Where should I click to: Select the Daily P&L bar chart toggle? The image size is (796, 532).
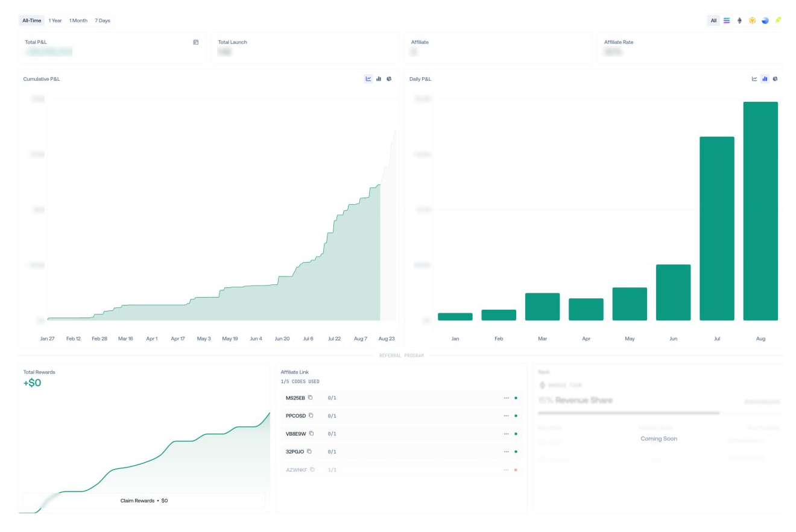[765, 79]
